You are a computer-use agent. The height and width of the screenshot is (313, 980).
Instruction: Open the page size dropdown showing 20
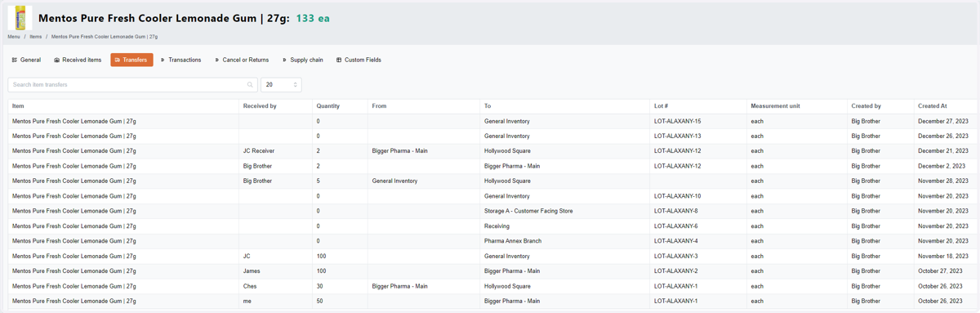pos(281,85)
